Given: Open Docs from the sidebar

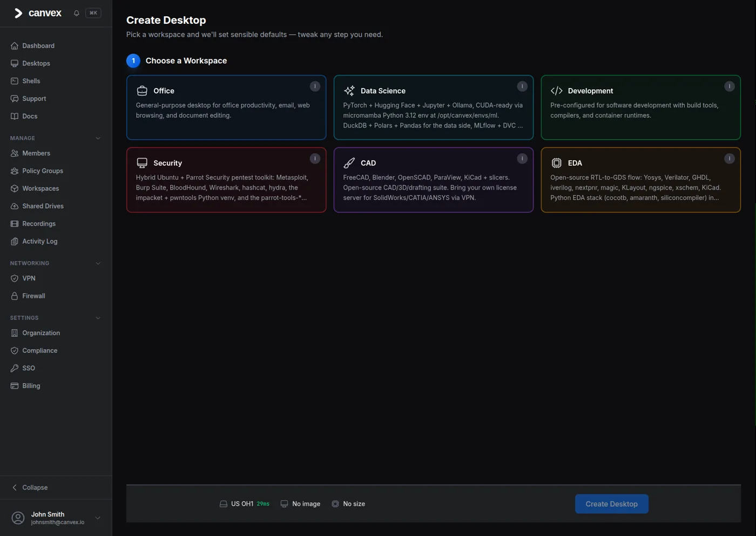Looking at the screenshot, I should pos(56,116).
